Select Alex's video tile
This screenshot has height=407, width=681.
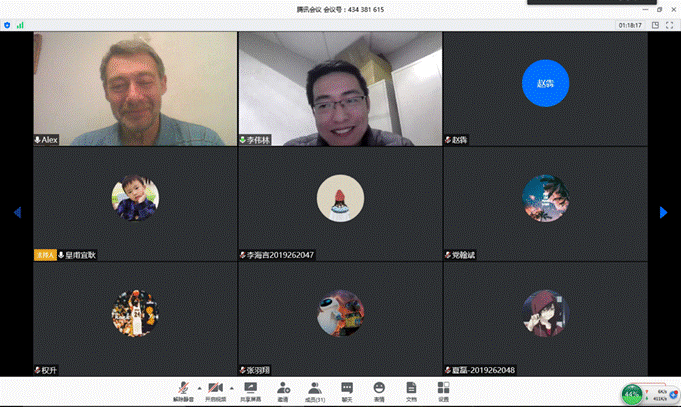click(135, 88)
